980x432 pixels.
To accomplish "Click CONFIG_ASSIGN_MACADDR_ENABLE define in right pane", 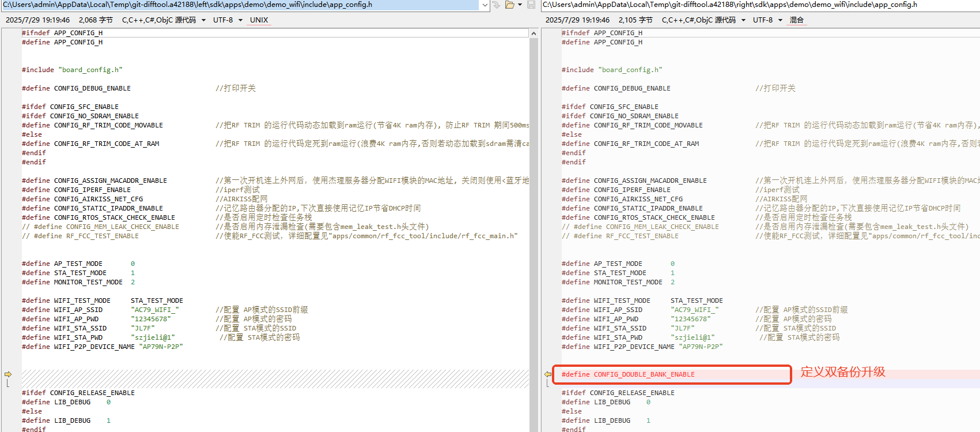I will point(634,181).
